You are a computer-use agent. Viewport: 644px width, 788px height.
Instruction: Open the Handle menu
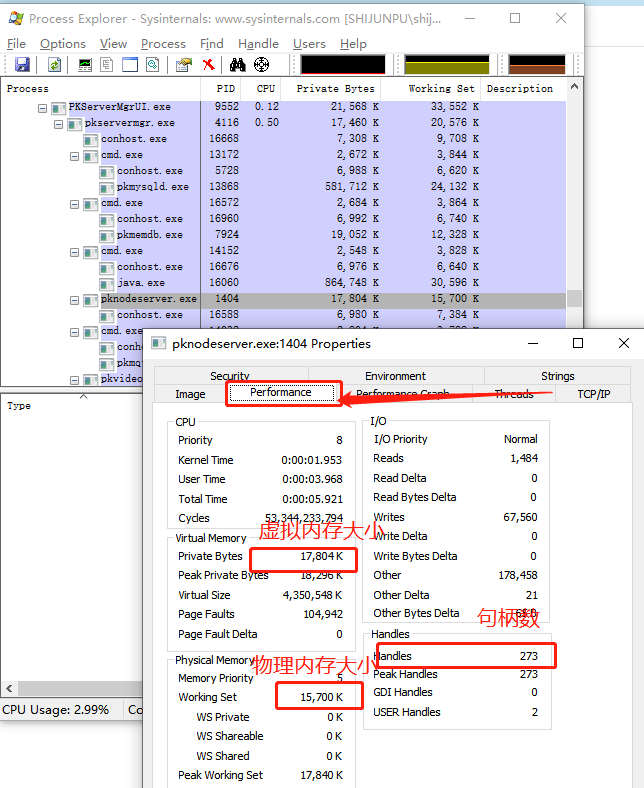[258, 44]
